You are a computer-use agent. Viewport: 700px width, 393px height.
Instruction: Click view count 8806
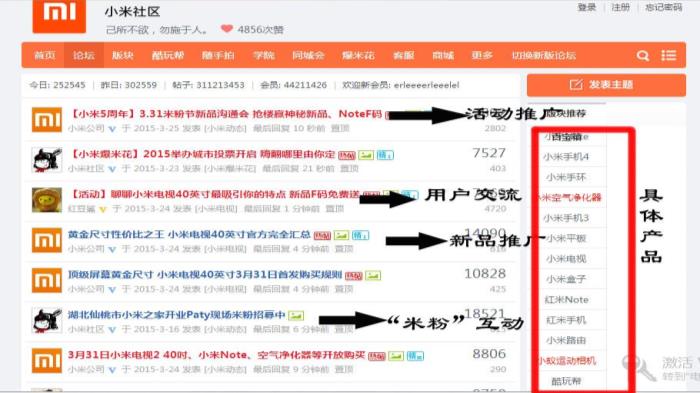[489, 354]
